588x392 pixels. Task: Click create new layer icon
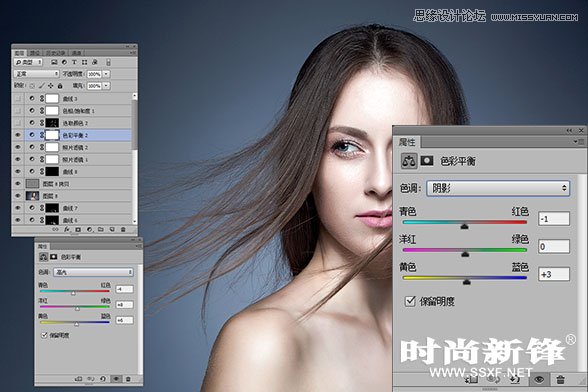click(112, 229)
